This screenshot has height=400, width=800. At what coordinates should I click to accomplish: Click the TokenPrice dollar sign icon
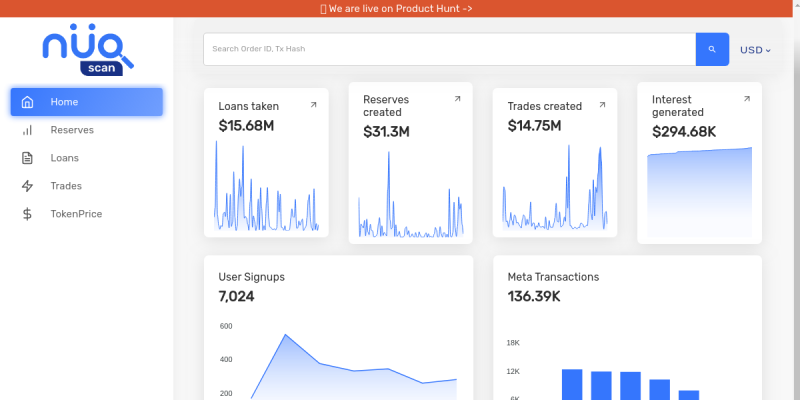(x=28, y=214)
